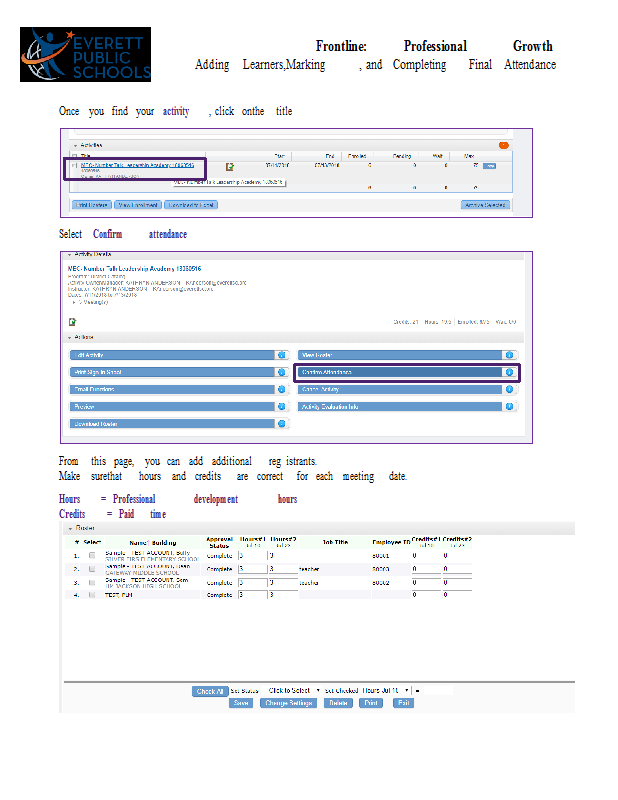Click the Change Settings button

click(288, 703)
